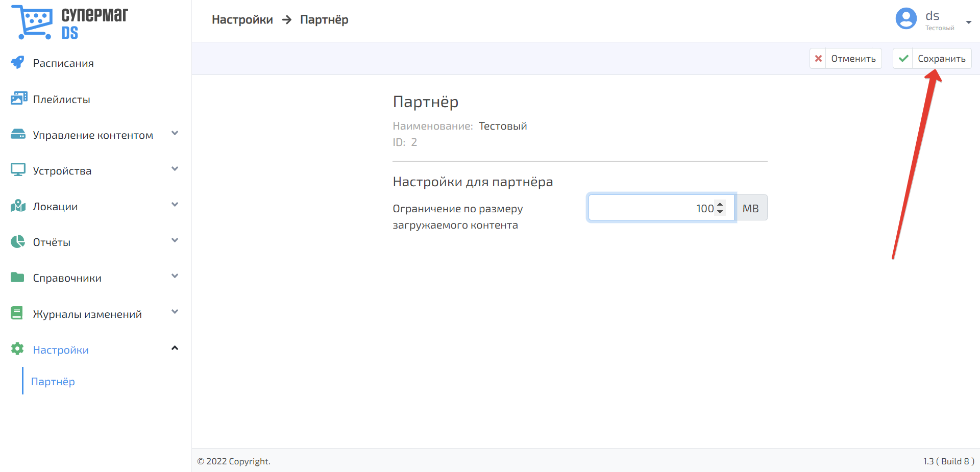
Task: Click the Супермаг DS cart logo
Action: 69,22
